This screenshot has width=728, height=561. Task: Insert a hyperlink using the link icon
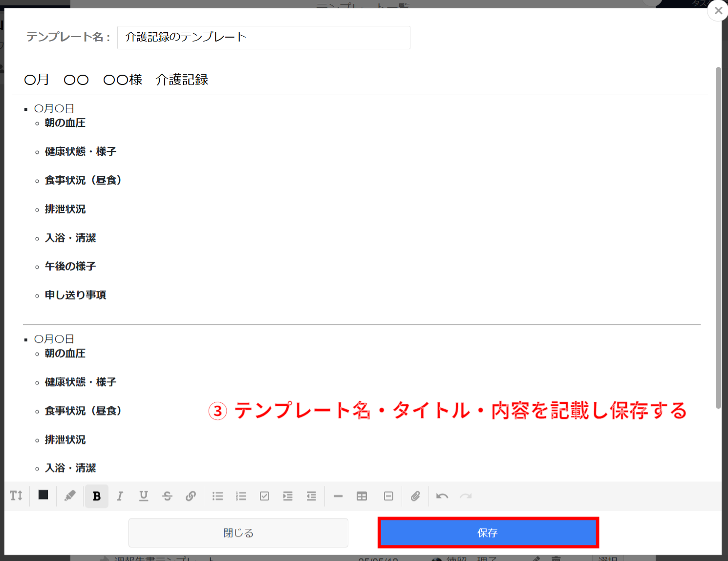tap(191, 496)
